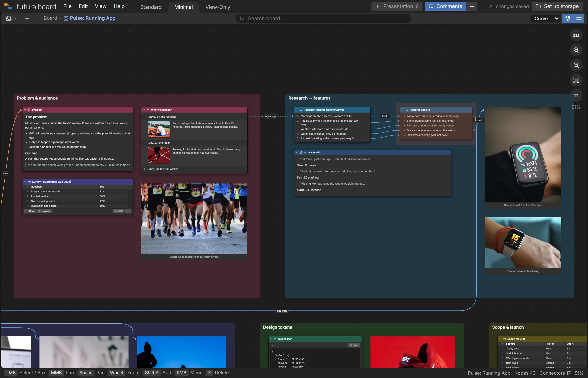
Task: Select the smartwatch photo with 16374
Action: click(523, 155)
